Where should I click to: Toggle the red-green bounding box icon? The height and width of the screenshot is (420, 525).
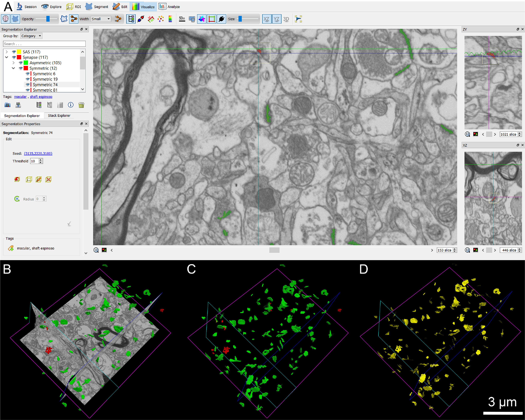(212, 19)
